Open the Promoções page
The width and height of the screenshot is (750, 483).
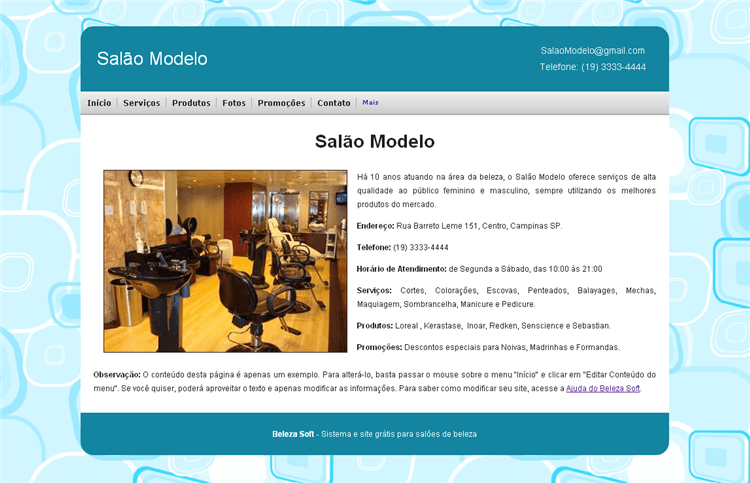(x=281, y=103)
